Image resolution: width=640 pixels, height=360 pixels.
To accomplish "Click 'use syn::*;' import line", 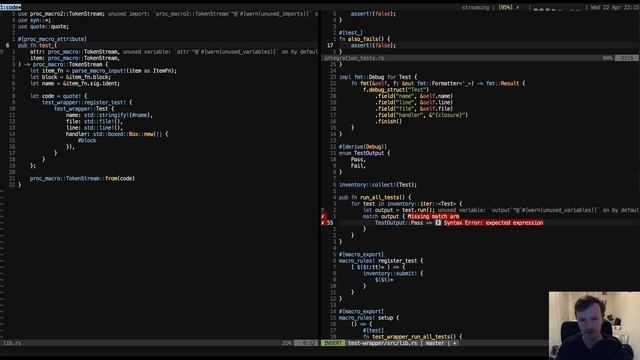I will [x=34, y=20].
